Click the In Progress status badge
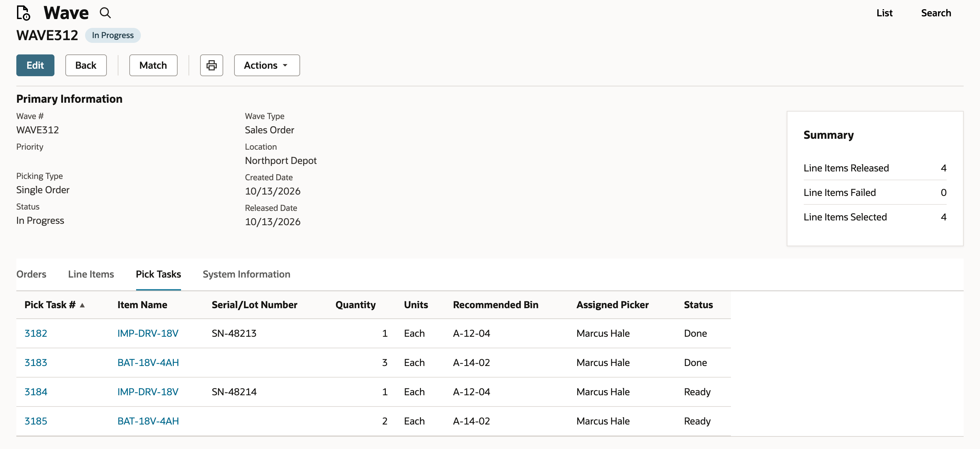This screenshot has width=980, height=449. (x=113, y=35)
